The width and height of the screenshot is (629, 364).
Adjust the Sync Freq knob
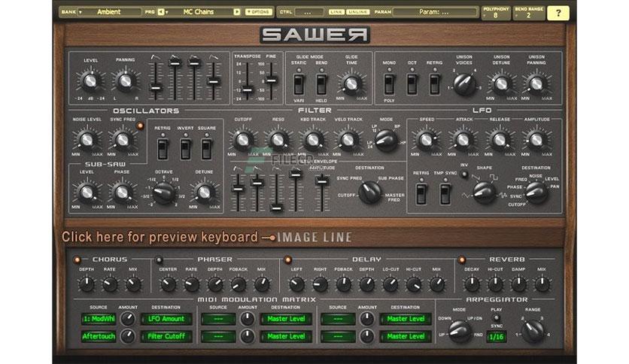click(x=123, y=140)
